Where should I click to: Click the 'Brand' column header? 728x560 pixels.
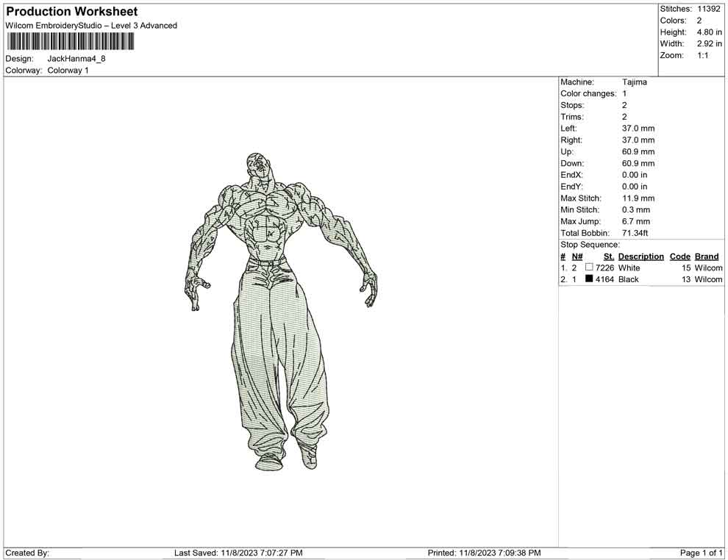[x=706, y=256]
